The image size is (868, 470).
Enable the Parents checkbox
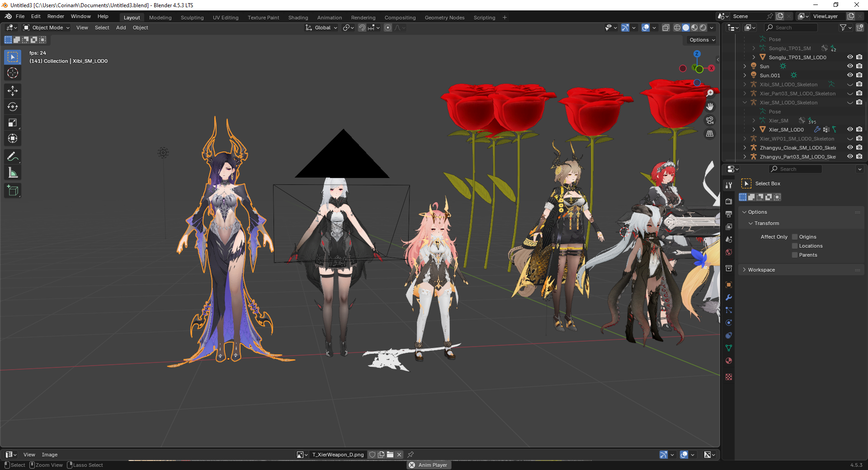tap(795, 255)
